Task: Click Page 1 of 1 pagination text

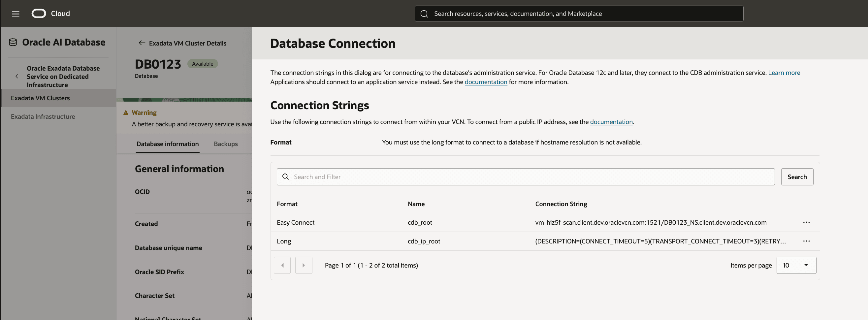Action: pyautogui.click(x=371, y=266)
